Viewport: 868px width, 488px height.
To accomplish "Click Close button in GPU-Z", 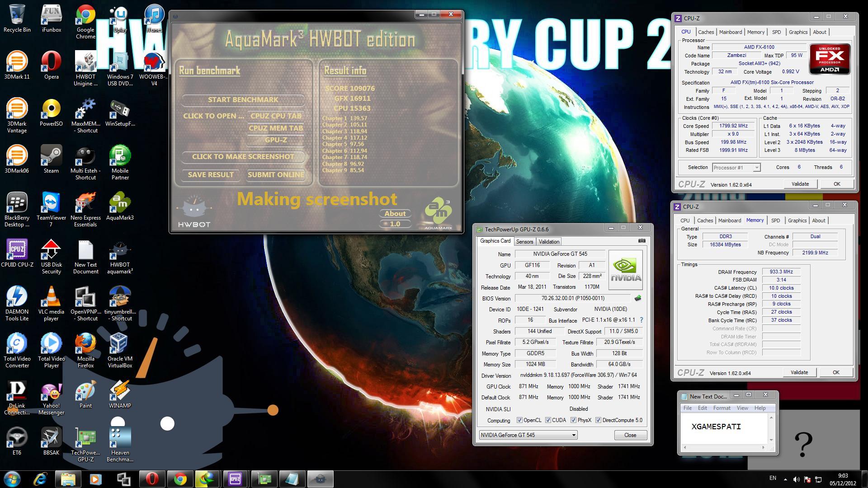I will (630, 435).
